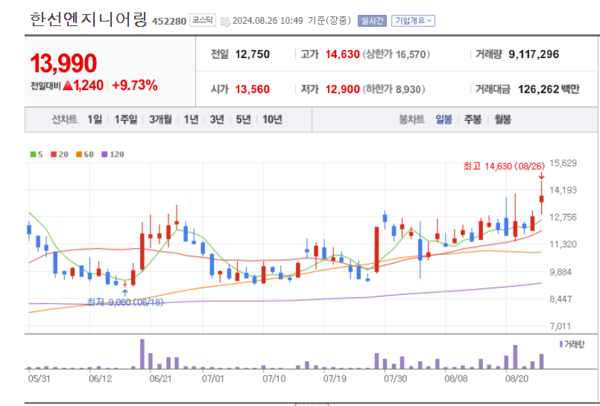Click the orange 60-day moving average swatch
600x406 pixels.
point(79,155)
